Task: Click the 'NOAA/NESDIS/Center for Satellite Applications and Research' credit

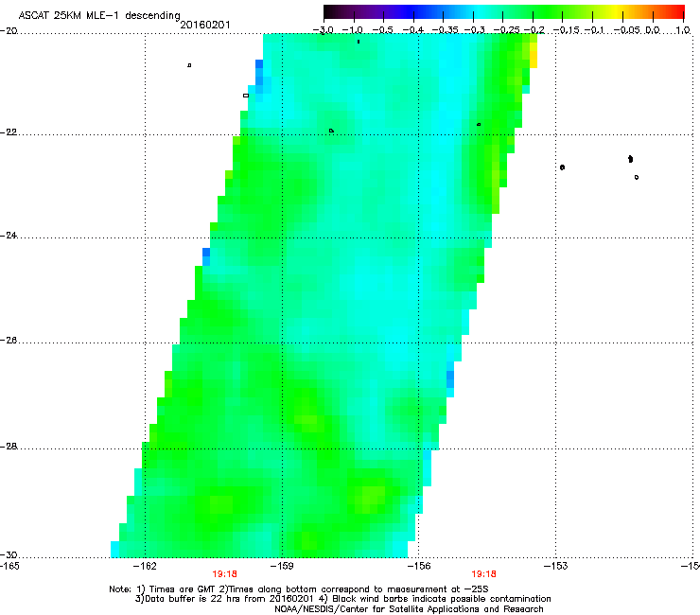Action: click(x=409, y=609)
